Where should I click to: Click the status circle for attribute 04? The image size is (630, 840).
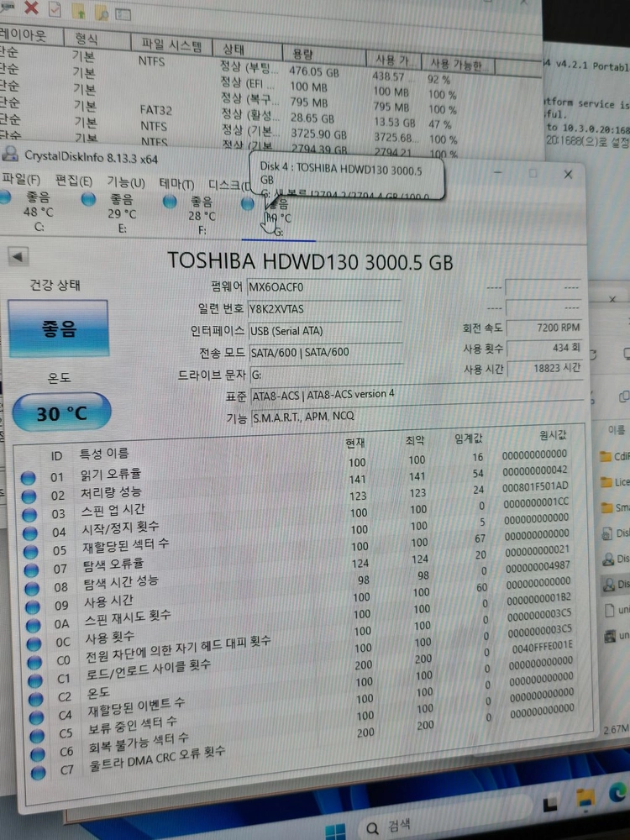point(30,533)
